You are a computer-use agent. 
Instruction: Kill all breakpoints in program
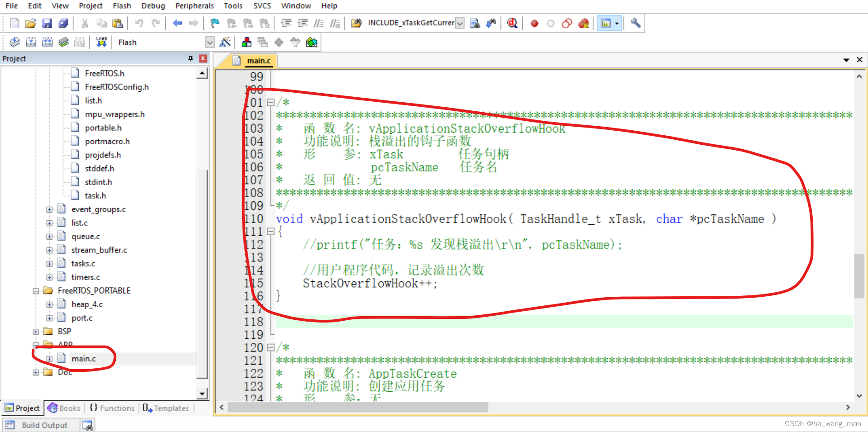click(x=583, y=23)
